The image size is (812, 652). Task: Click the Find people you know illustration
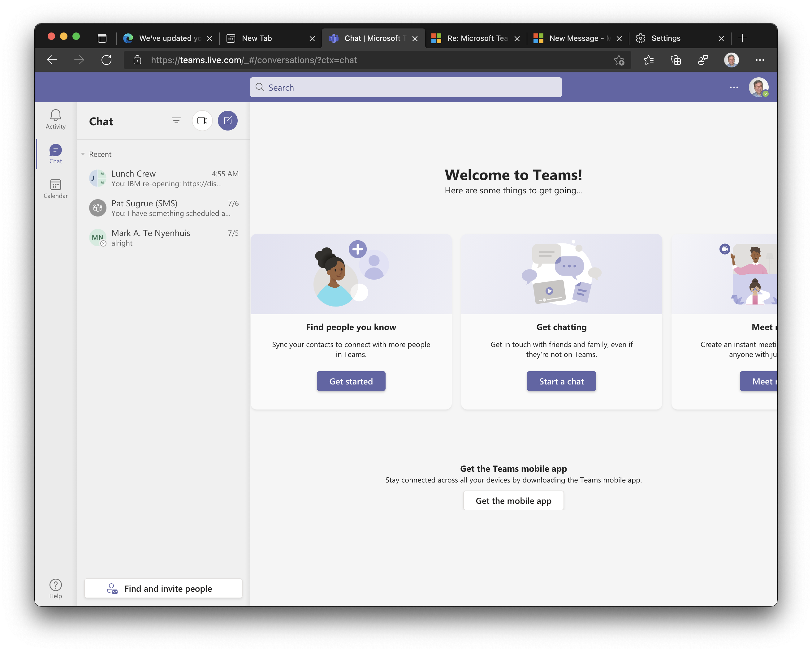pos(351,274)
